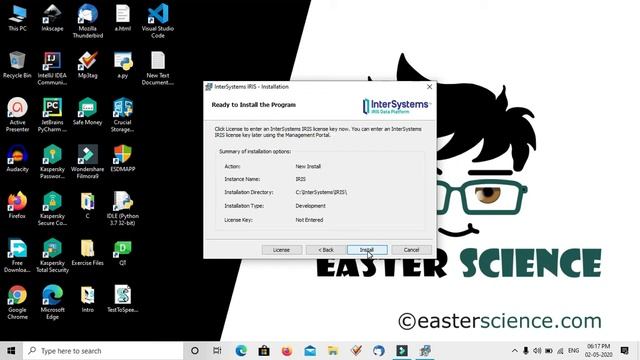
Task: Select the Intro desktop shortcut
Action: point(87,299)
